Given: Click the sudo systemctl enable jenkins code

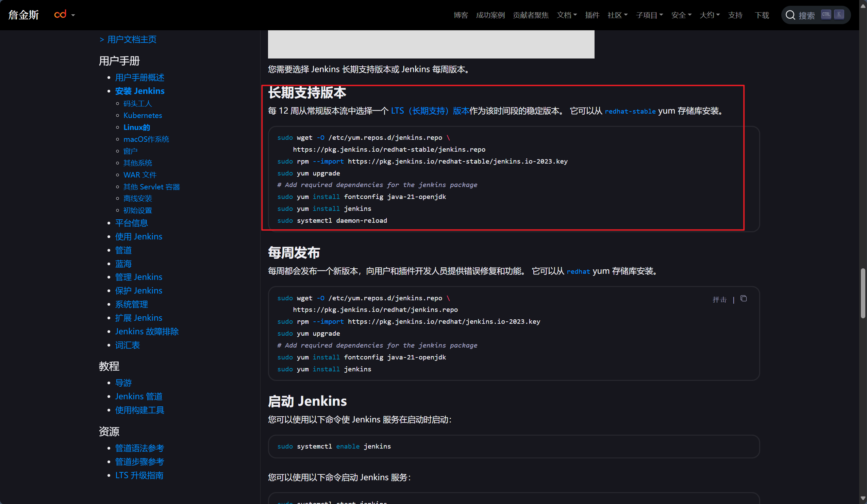Looking at the screenshot, I should pyautogui.click(x=334, y=446).
